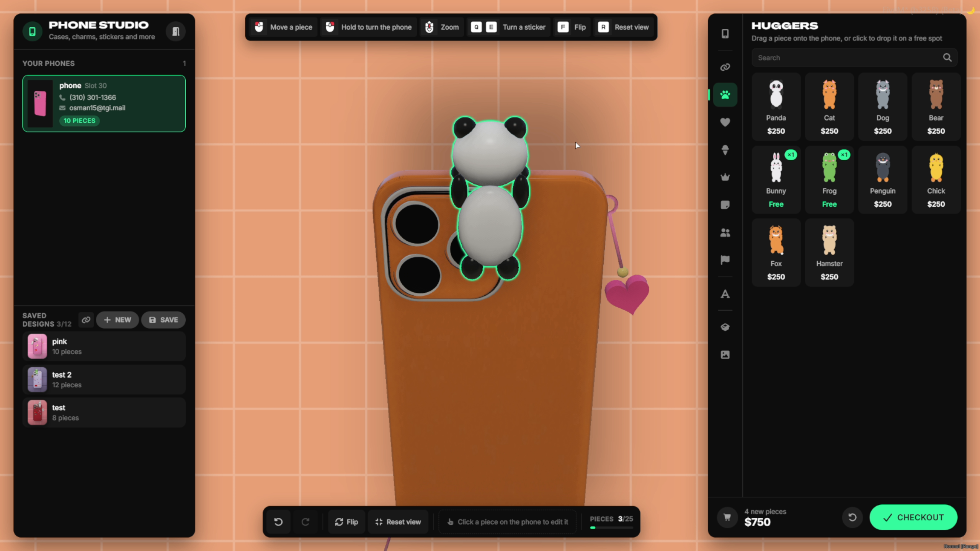
Task: Select the text letter A category
Action: click(x=725, y=294)
